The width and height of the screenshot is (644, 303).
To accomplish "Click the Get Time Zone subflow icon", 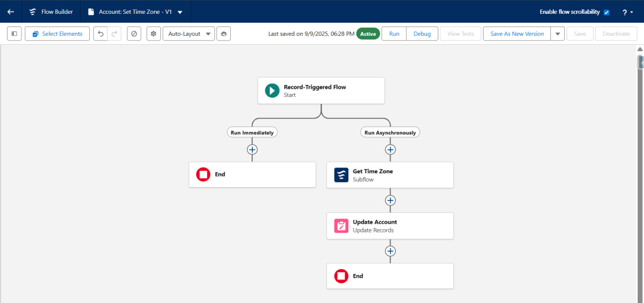I will [x=341, y=175].
